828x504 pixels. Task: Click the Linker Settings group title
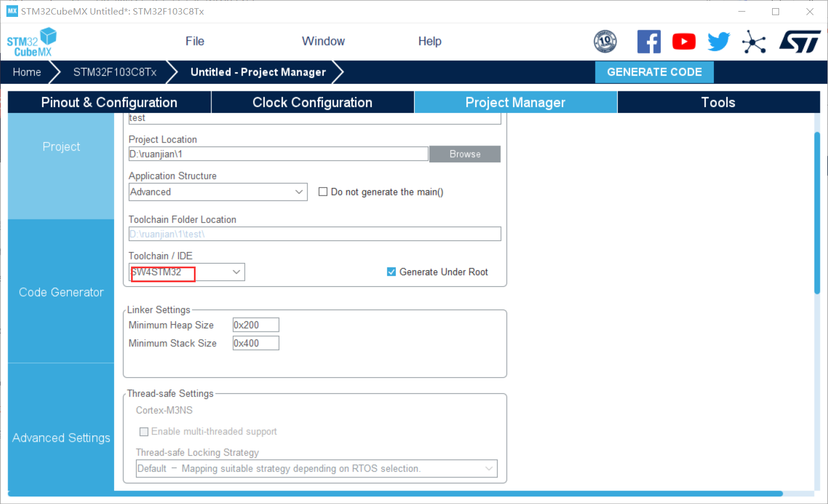159,310
